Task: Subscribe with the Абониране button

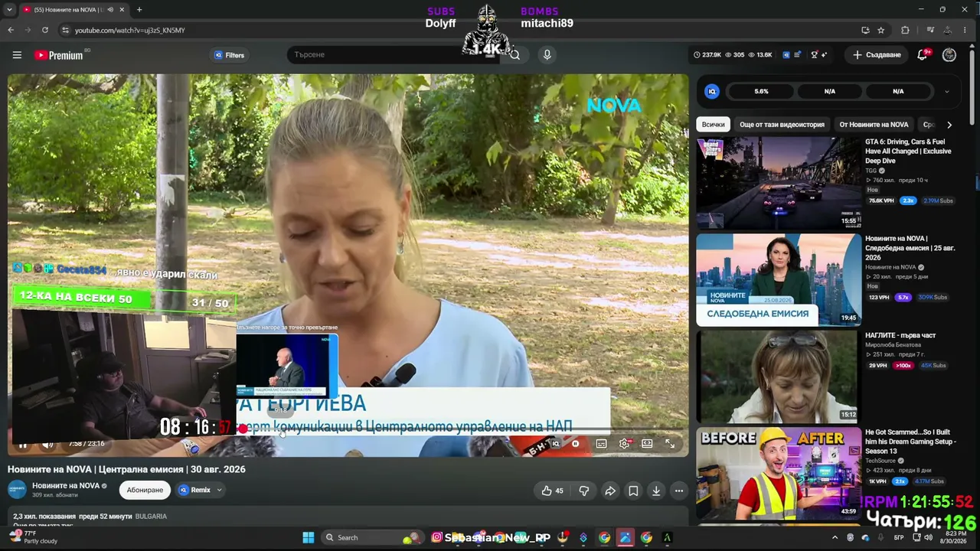Action: coord(145,490)
